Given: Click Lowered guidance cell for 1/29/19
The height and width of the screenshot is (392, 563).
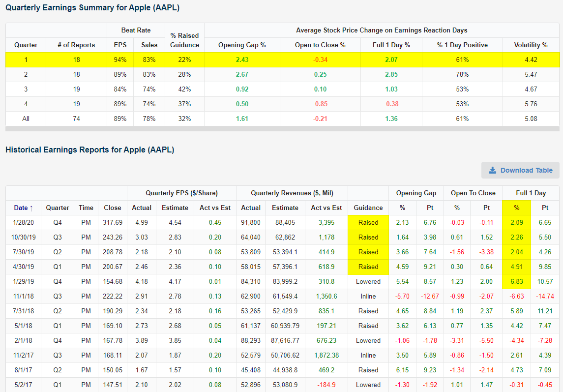Looking at the screenshot, I should click(x=368, y=281).
